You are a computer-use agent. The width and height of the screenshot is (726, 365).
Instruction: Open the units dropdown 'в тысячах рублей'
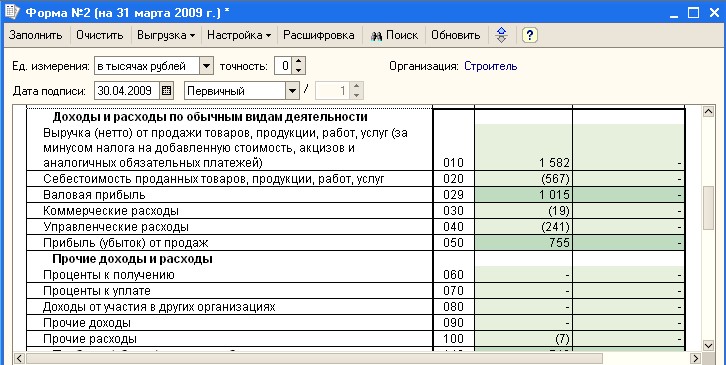point(207,66)
